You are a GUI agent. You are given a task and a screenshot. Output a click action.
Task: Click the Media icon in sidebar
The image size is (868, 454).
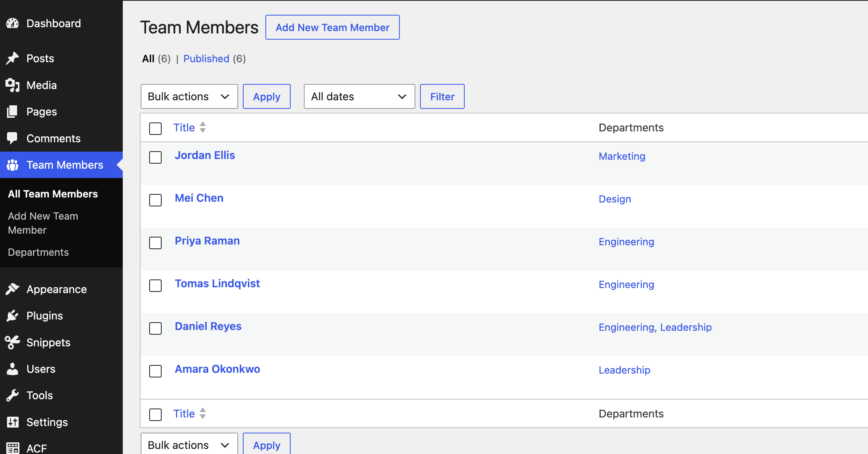[x=12, y=85]
